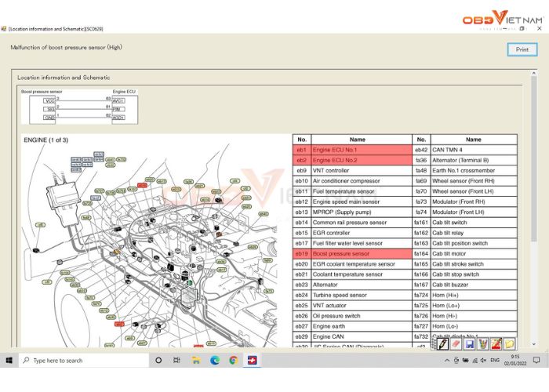Image resolution: width=549 pixels, height=392 pixels.
Task: Click the yellow folder open icon
Action: 509,343
